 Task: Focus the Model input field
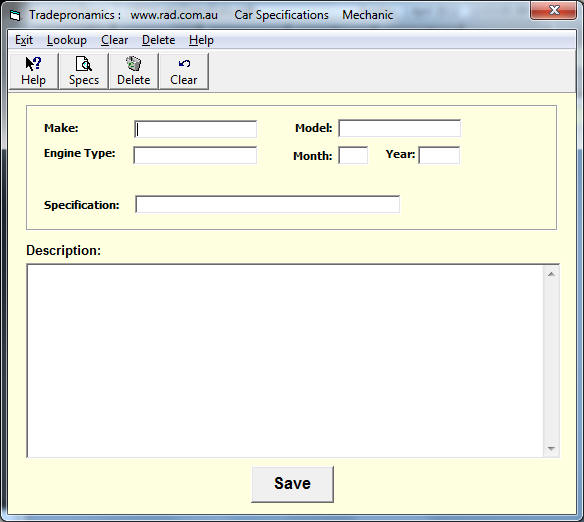pyautogui.click(x=399, y=128)
